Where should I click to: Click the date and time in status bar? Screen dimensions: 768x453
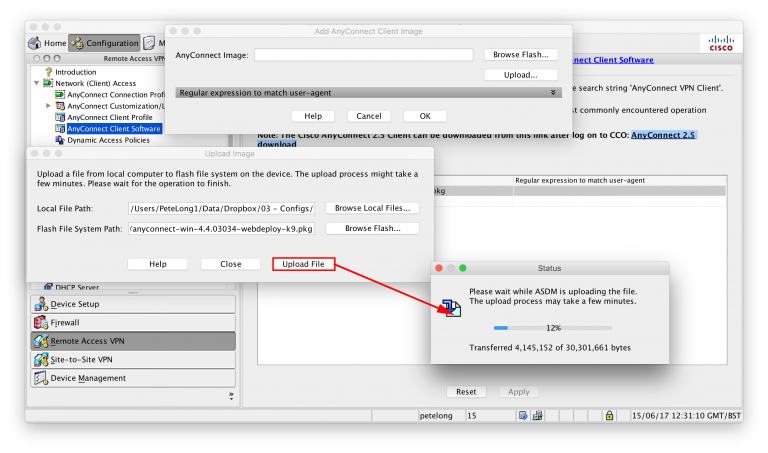point(686,416)
